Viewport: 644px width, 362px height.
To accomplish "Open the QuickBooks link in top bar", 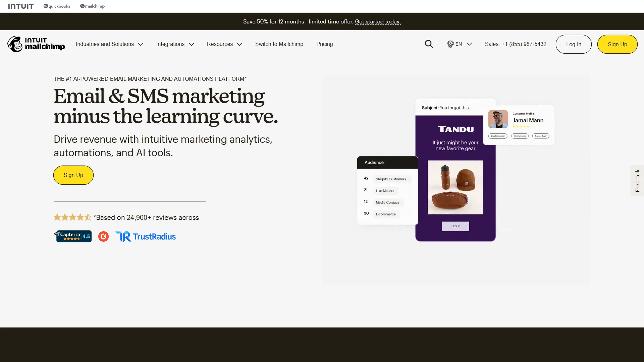I will (x=57, y=6).
